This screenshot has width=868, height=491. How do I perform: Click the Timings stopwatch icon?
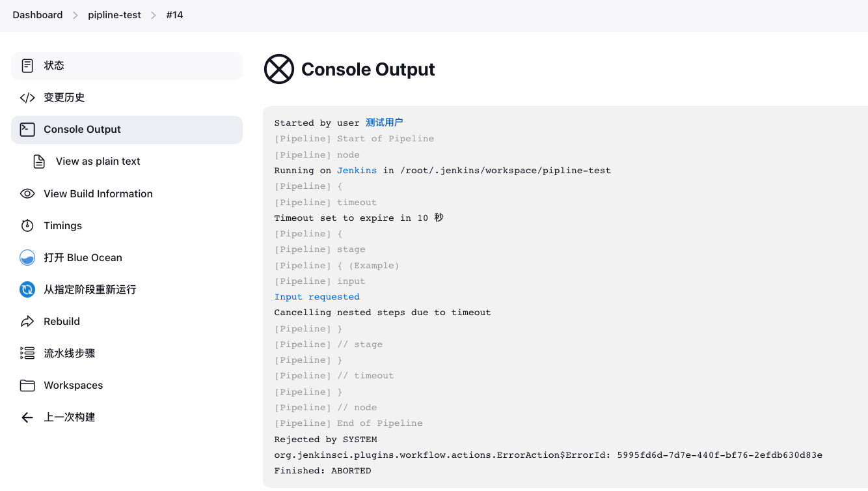pos(27,225)
